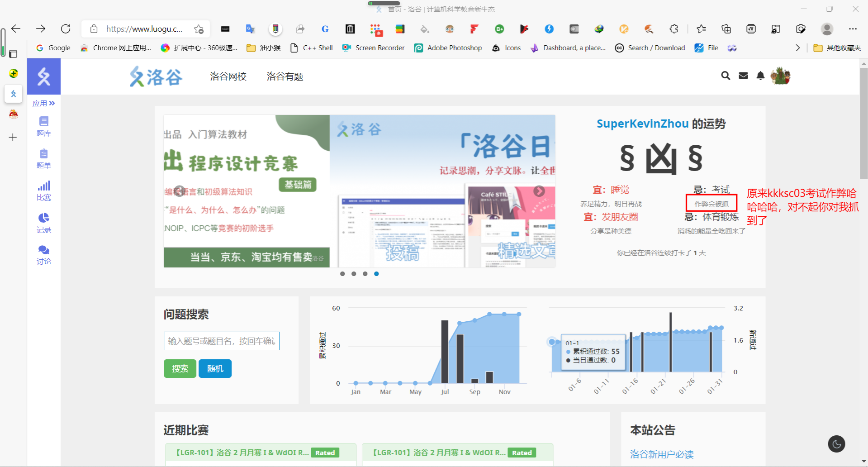Click the paint bucket extension icon

click(424, 29)
